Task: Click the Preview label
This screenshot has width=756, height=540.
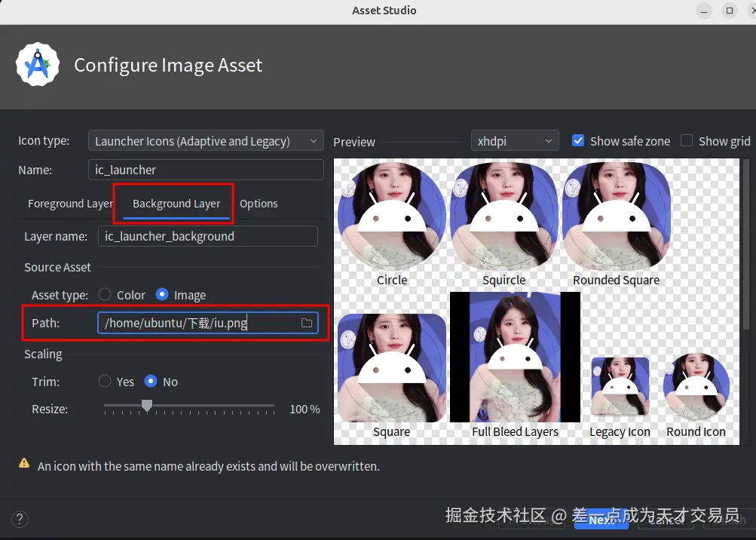Action: (x=354, y=142)
